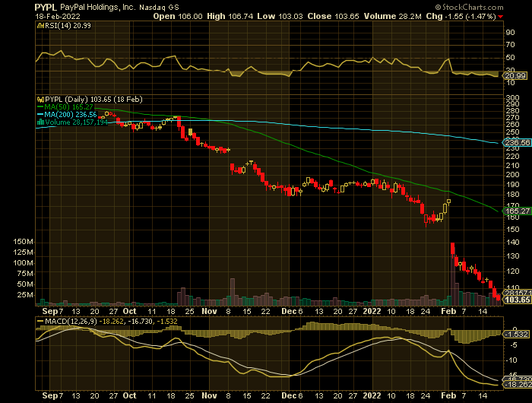
Task: Click Sep on the bottom MACD date axis
Action: point(50,395)
